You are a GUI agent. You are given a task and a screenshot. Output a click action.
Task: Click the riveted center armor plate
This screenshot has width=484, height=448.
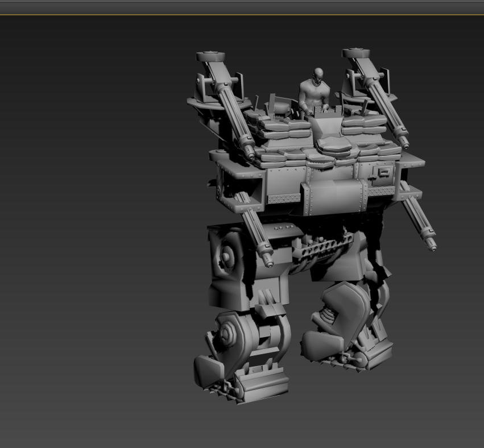333,196
